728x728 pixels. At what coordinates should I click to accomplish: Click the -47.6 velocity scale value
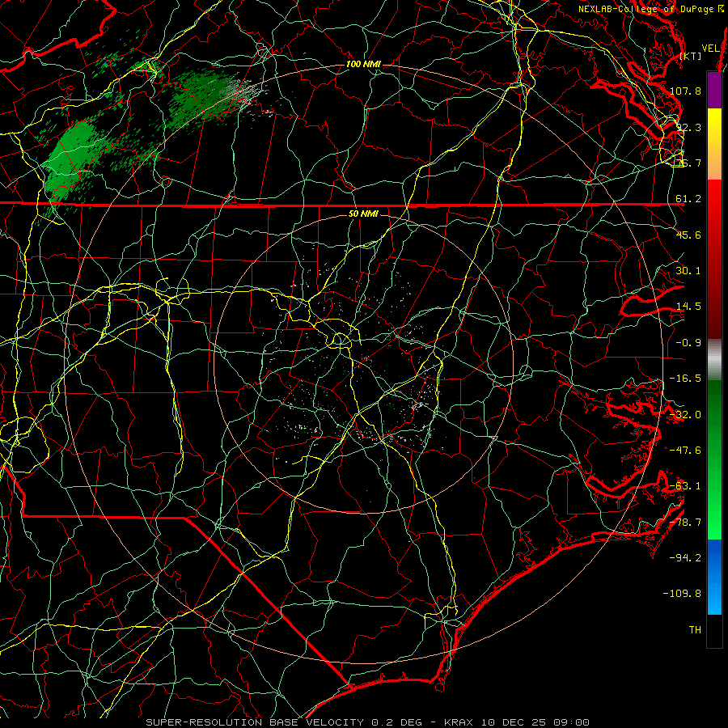point(685,451)
